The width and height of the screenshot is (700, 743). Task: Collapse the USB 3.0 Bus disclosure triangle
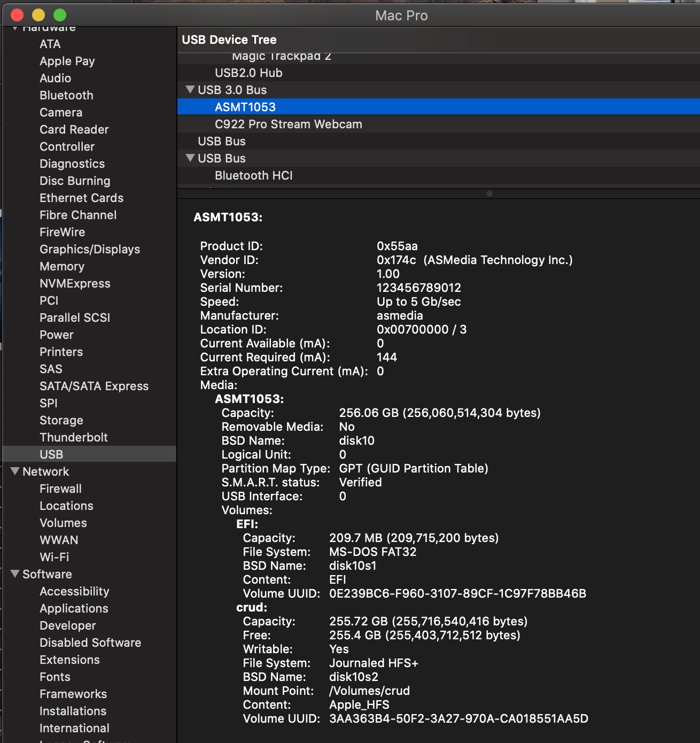click(190, 90)
